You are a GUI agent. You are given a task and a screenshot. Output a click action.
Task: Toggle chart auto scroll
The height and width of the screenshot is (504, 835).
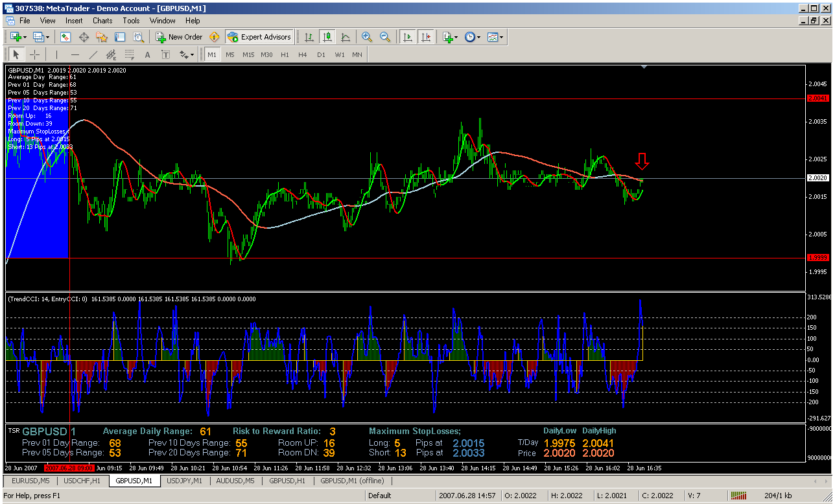pyautogui.click(x=408, y=37)
